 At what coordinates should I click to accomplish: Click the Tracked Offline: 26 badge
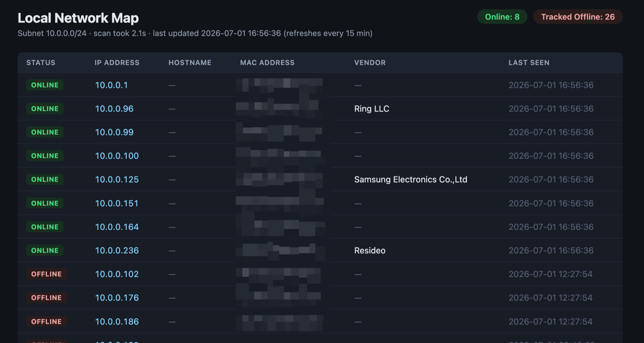pyautogui.click(x=578, y=17)
